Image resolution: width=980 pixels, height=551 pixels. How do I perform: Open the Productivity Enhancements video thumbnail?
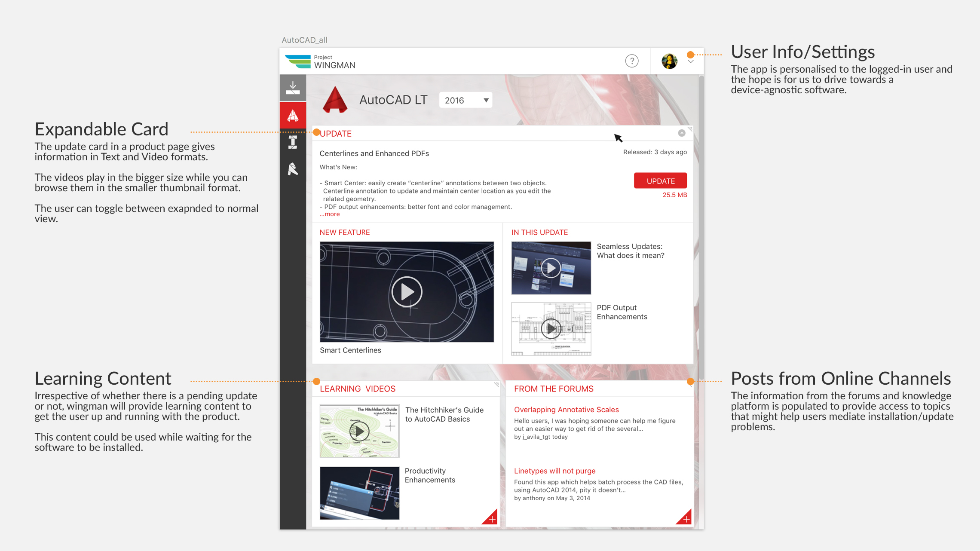(359, 493)
